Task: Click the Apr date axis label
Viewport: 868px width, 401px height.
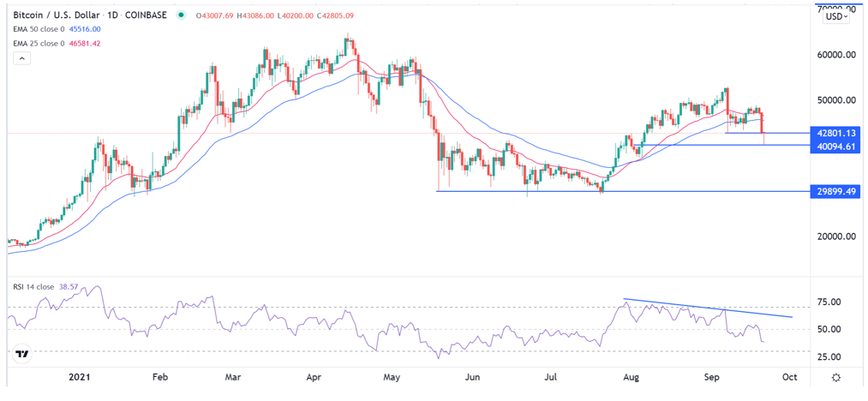Action: [314, 378]
